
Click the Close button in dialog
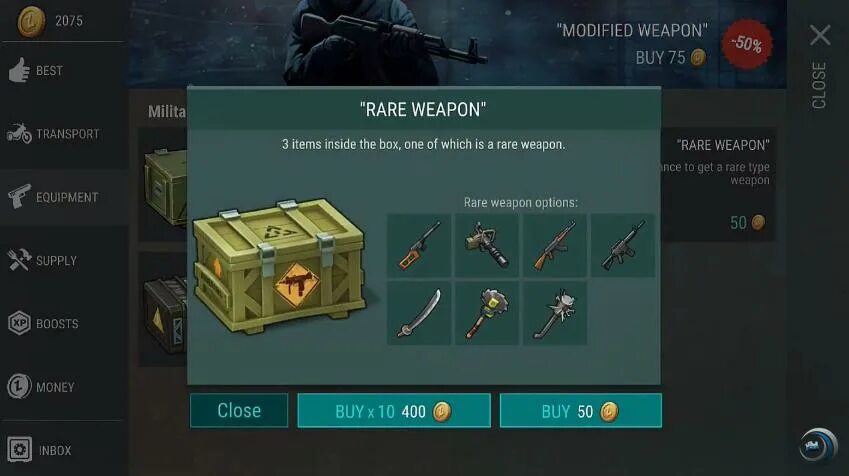(239, 411)
